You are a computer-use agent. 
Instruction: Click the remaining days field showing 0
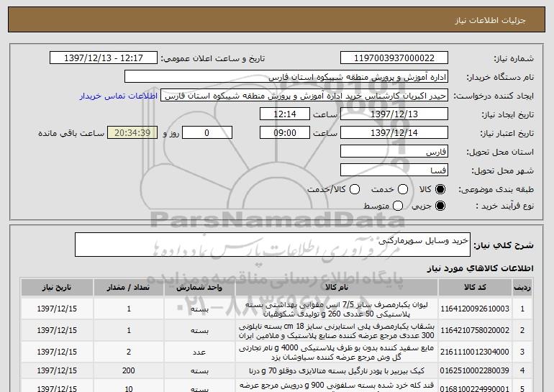(x=207, y=133)
